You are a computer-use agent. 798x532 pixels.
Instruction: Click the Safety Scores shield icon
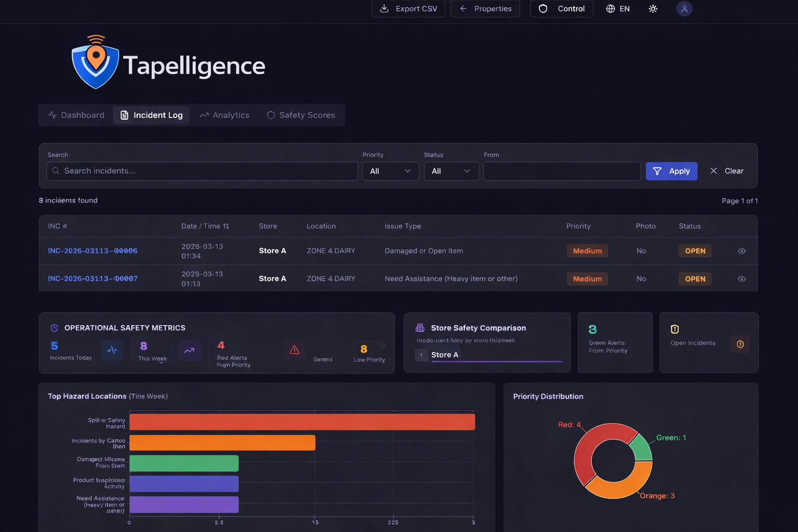click(x=271, y=115)
